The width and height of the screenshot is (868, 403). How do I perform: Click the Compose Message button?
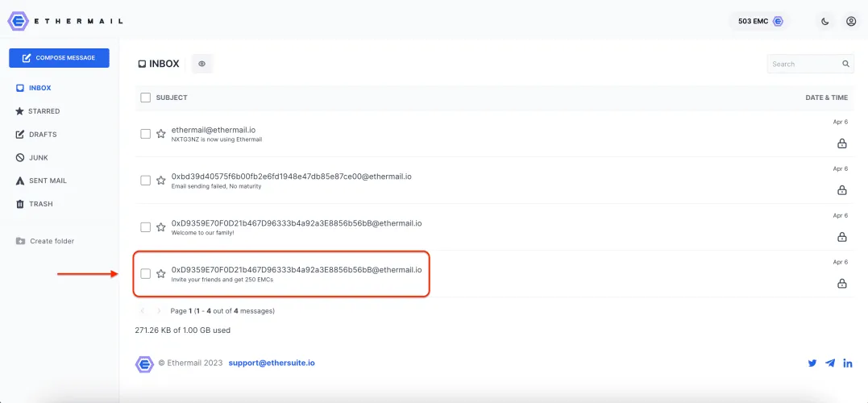pos(59,58)
